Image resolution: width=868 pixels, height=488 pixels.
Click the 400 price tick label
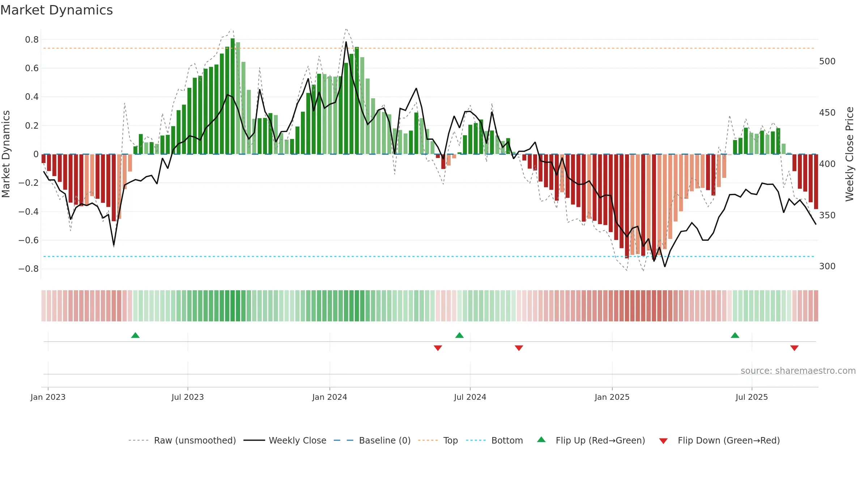click(x=827, y=164)
